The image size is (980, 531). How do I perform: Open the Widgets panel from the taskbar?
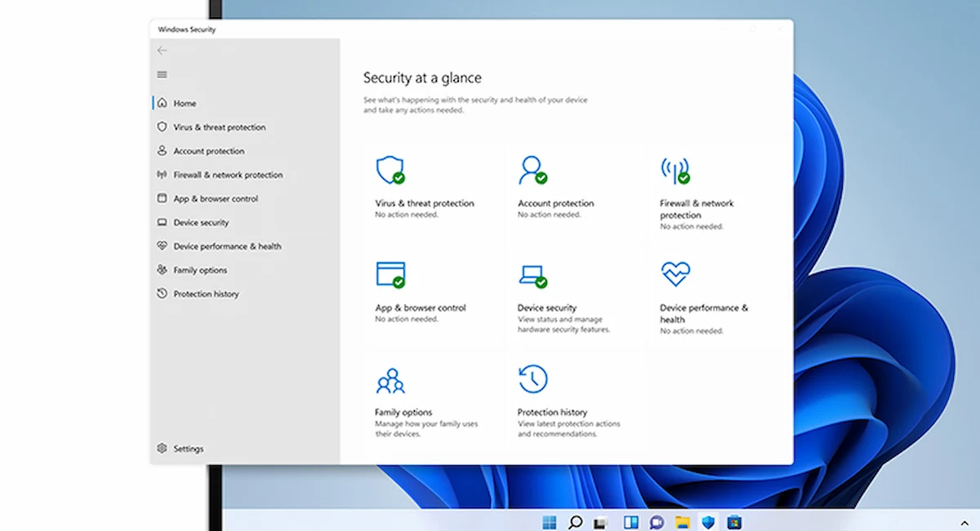(x=630, y=522)
